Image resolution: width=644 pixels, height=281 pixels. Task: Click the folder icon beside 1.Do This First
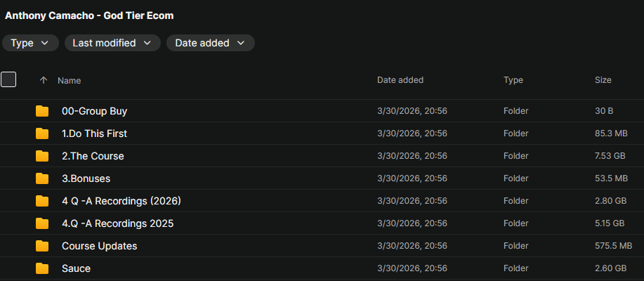point(42,133)
